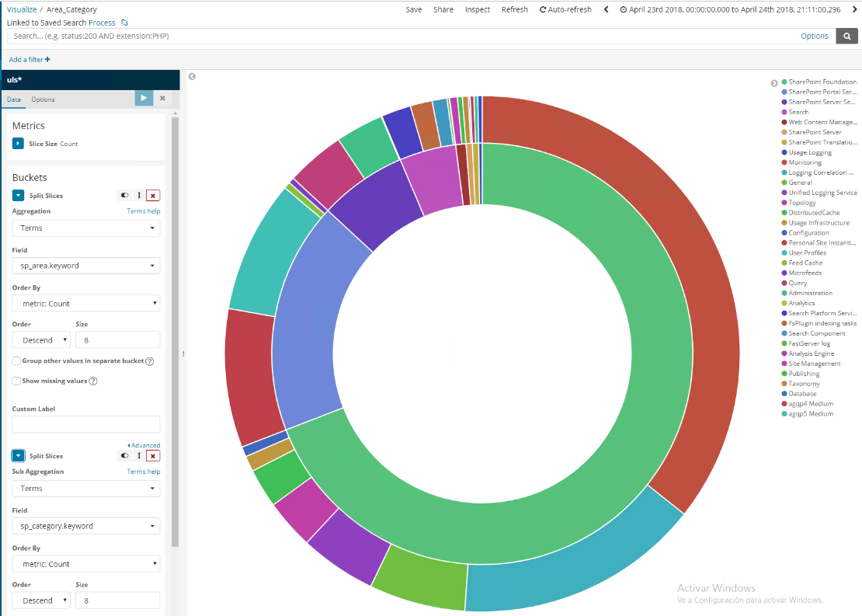Move time range backward with left arrow
Screen dimensions: 862x616
click(606, 9)
